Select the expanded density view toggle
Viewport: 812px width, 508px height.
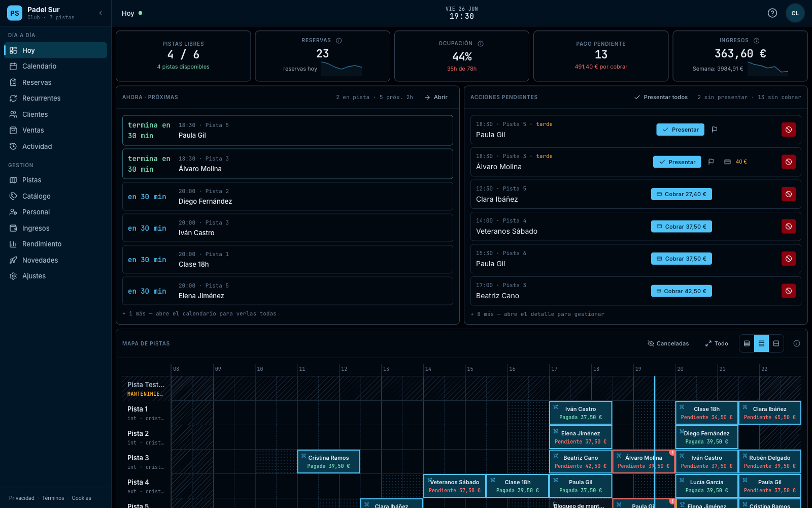[776, 343]
